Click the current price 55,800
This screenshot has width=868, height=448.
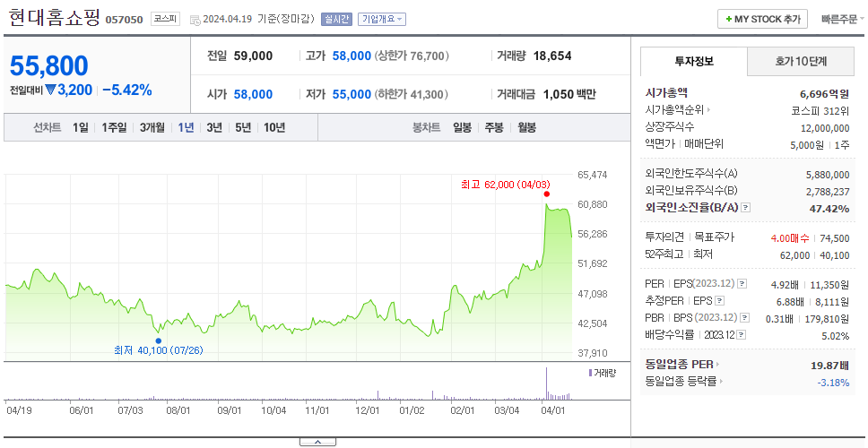pos(48,65)
